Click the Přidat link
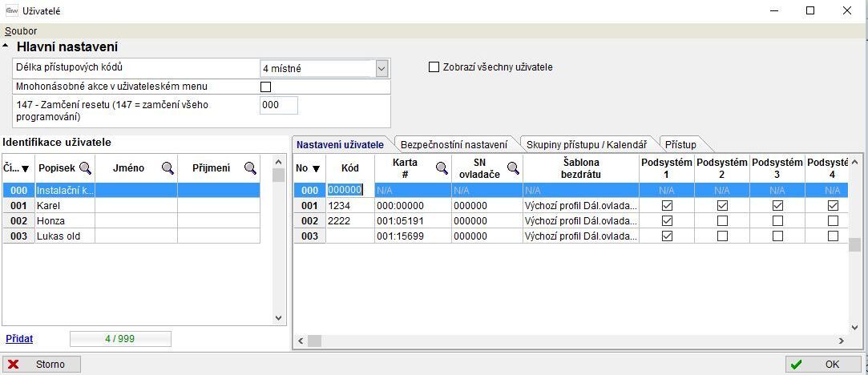 point(19,339)
